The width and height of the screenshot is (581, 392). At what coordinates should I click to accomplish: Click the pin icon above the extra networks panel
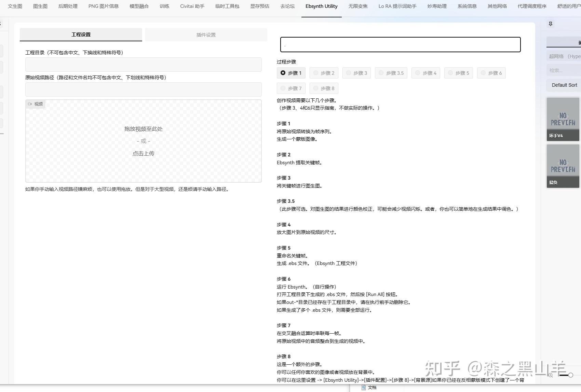point(551,24)
